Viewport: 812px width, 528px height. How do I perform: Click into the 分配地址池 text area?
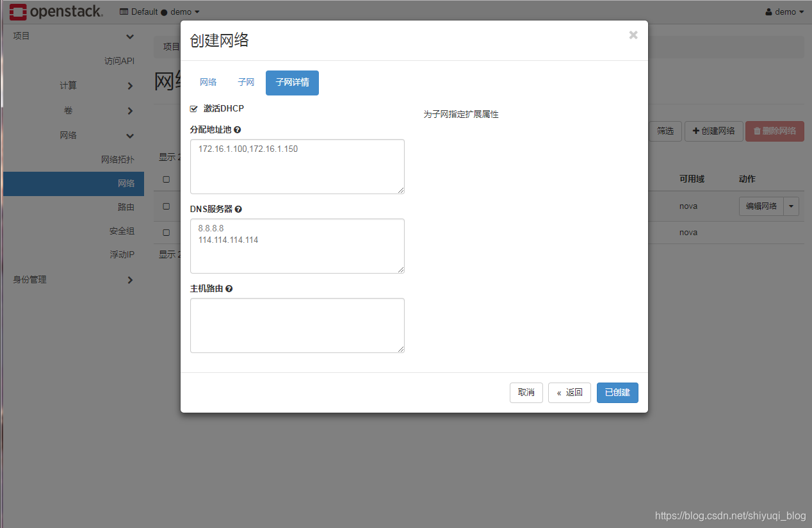point(297,167)
